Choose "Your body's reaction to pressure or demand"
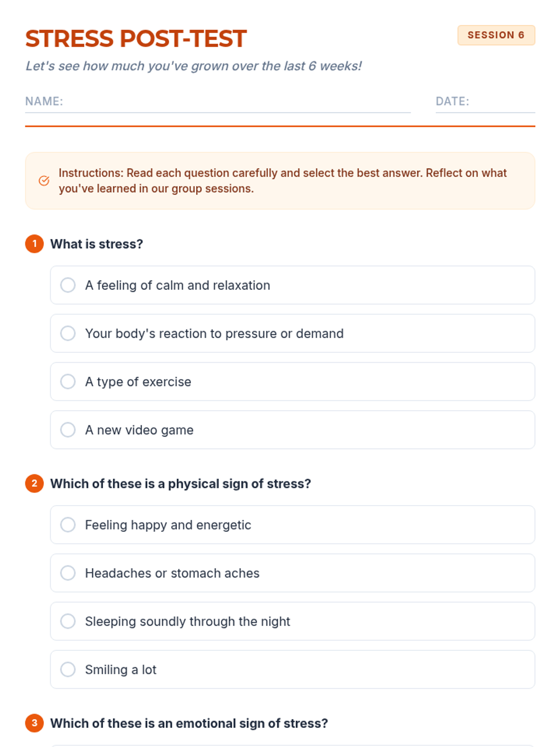560x747 pixels. pyautogui.click(x=68, y=333)
